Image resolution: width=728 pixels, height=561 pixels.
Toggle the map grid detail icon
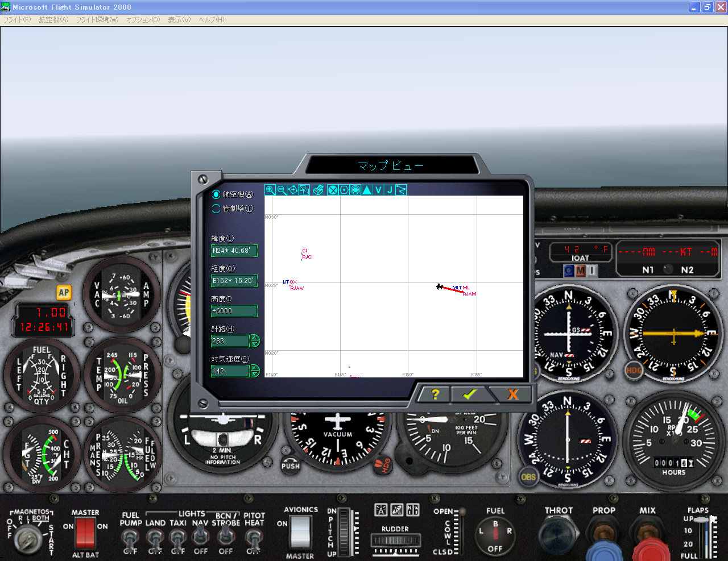click(x=304, y=190)
